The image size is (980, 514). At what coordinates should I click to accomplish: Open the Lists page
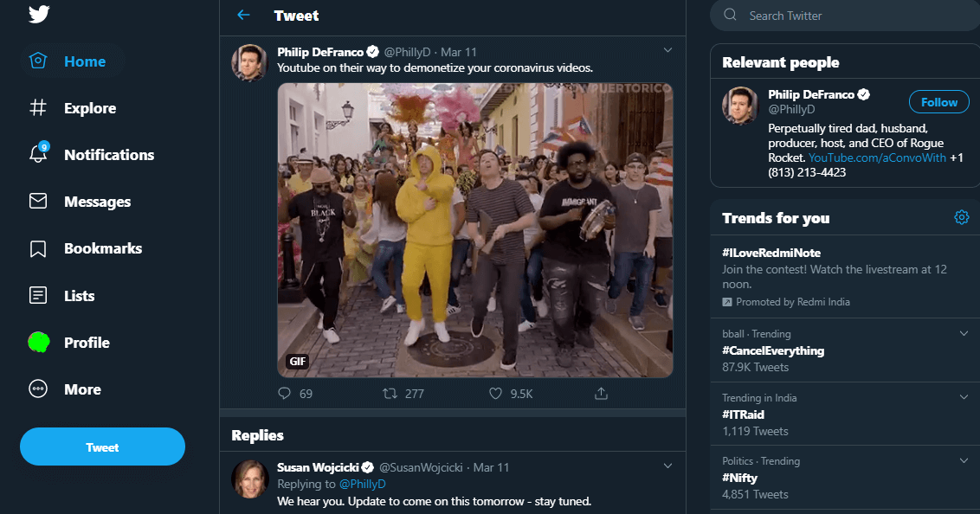click(x=80, y=295)
